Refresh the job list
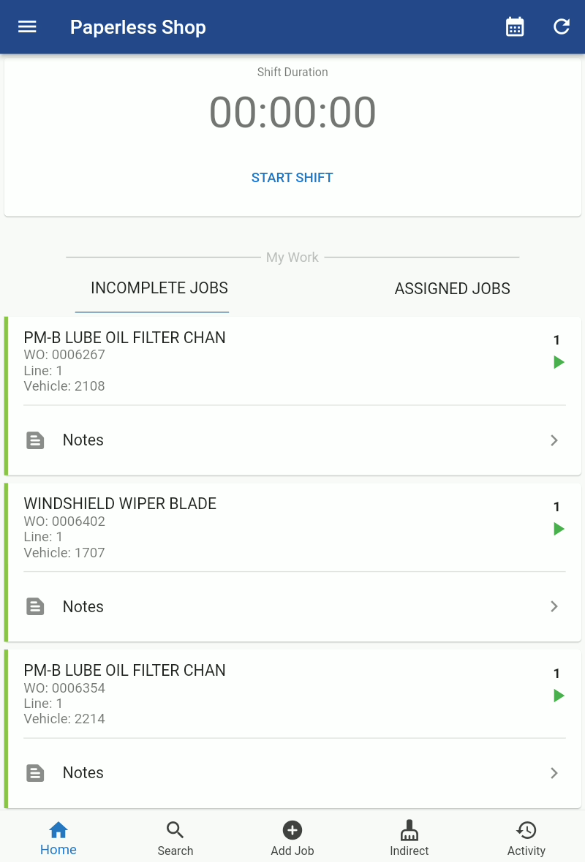585x862 pixels. coord(561,26)
